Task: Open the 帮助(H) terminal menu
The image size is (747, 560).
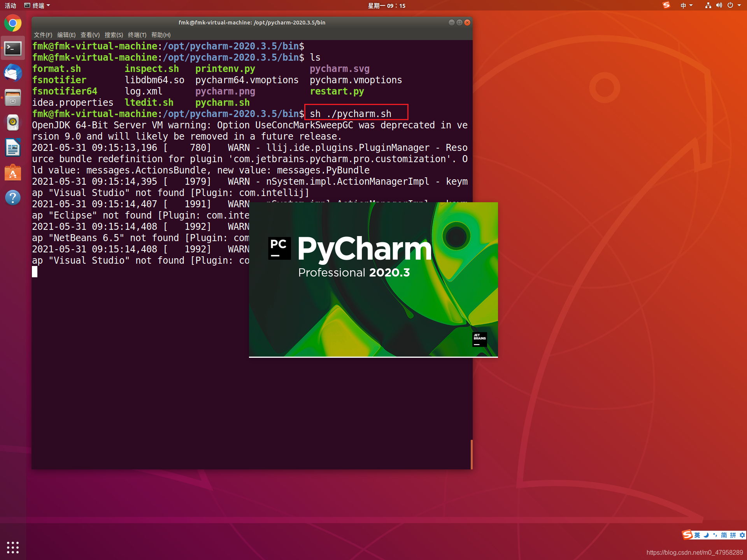Action: coord(161,35)
